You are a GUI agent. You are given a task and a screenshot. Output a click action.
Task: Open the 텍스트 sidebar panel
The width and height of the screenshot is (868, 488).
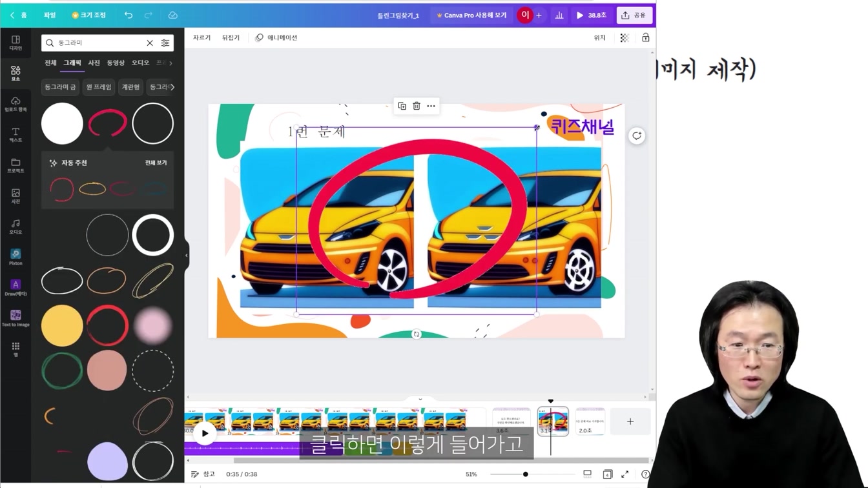(15, 134)
